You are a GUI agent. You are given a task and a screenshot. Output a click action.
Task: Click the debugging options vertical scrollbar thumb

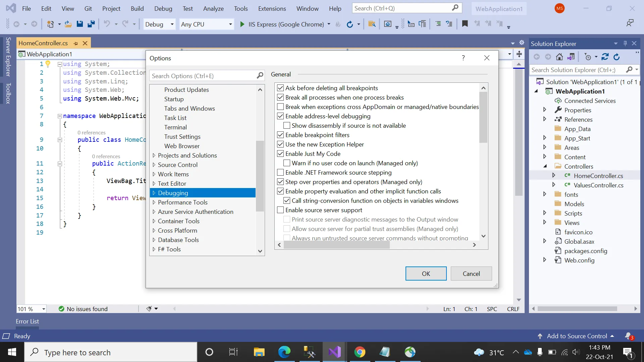coord(483,117)
